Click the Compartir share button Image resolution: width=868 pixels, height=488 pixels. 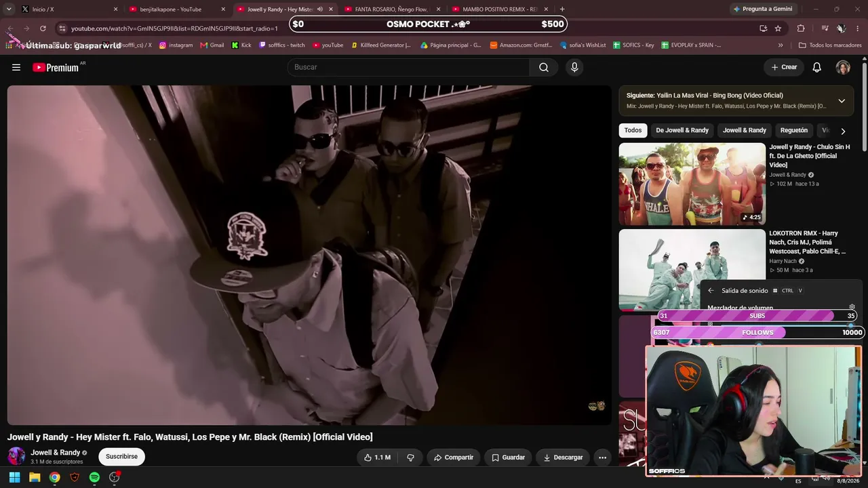click(454, 457)
